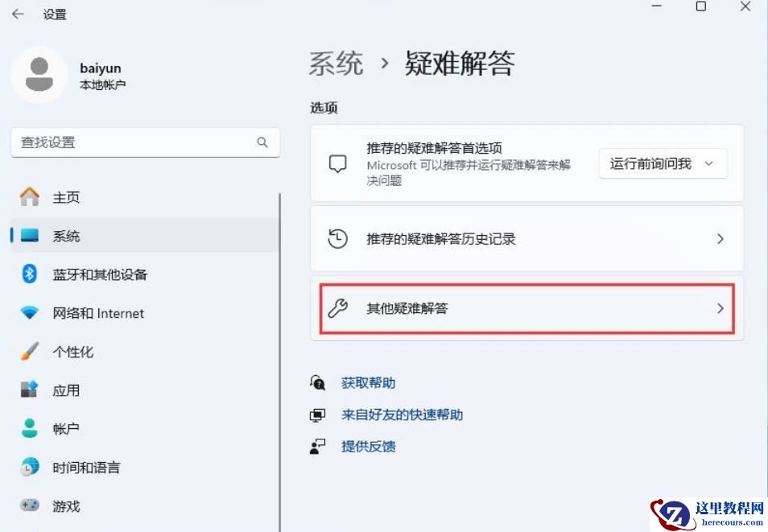This screenshot has width=768, height=532.
Task: Open 应用 settings via apps icon
Action: click(x=27, y=390)
